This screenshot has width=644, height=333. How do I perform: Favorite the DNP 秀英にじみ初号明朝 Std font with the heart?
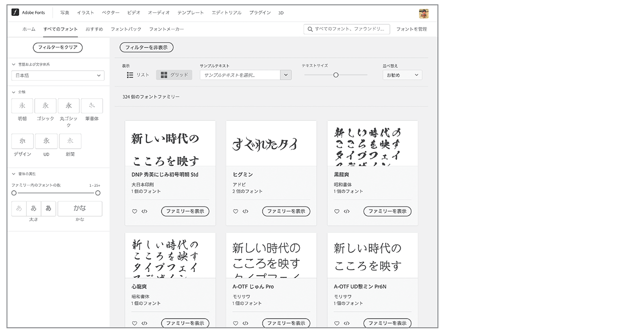point(134,211)
